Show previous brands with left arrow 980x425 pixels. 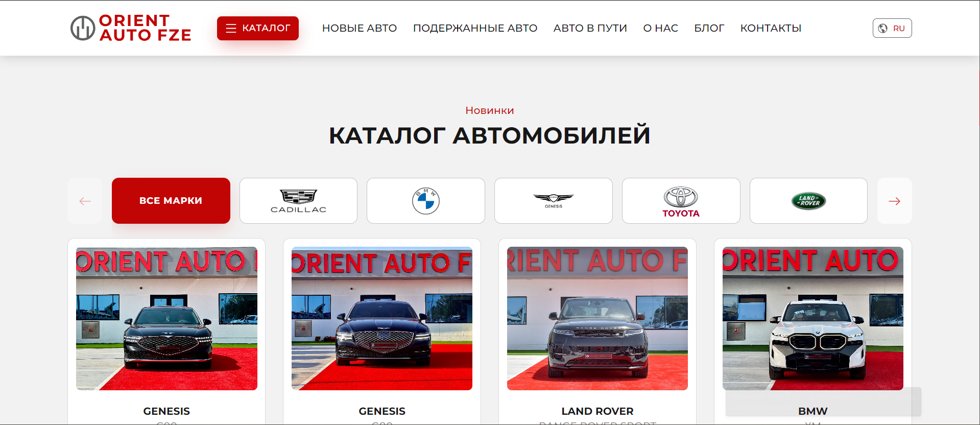click(85, 201)
